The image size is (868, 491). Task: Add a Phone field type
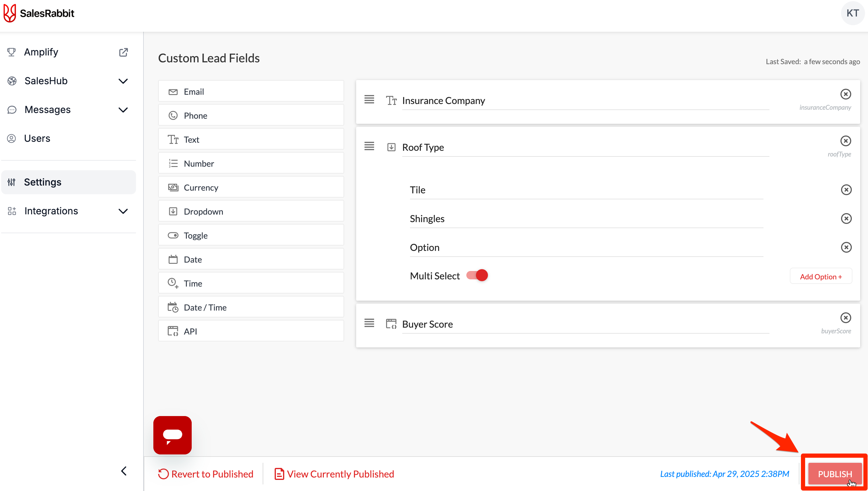point(251,115)
